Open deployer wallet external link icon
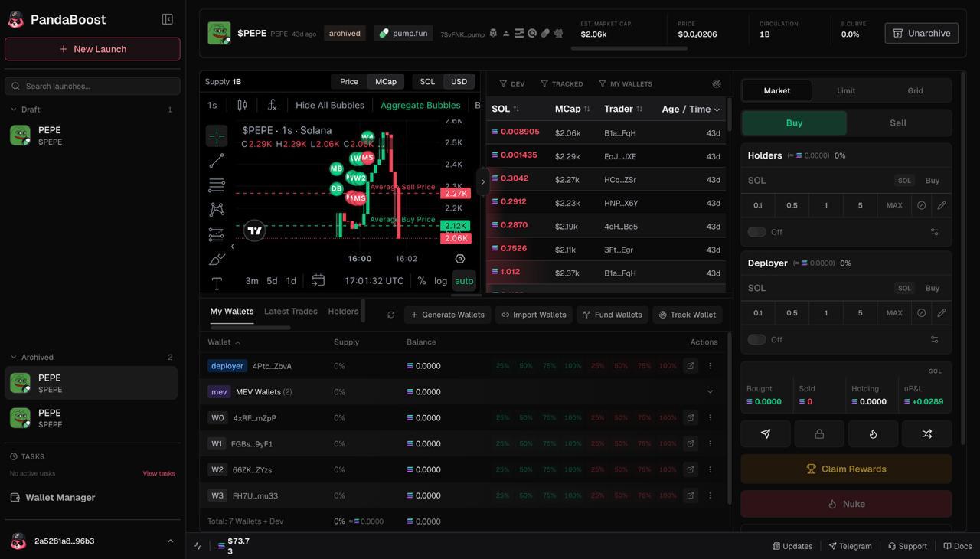 point(691,366)
